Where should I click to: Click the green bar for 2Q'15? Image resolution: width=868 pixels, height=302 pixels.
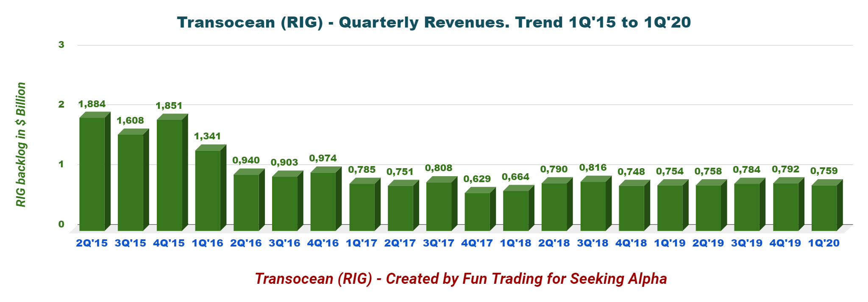point(95,172)
